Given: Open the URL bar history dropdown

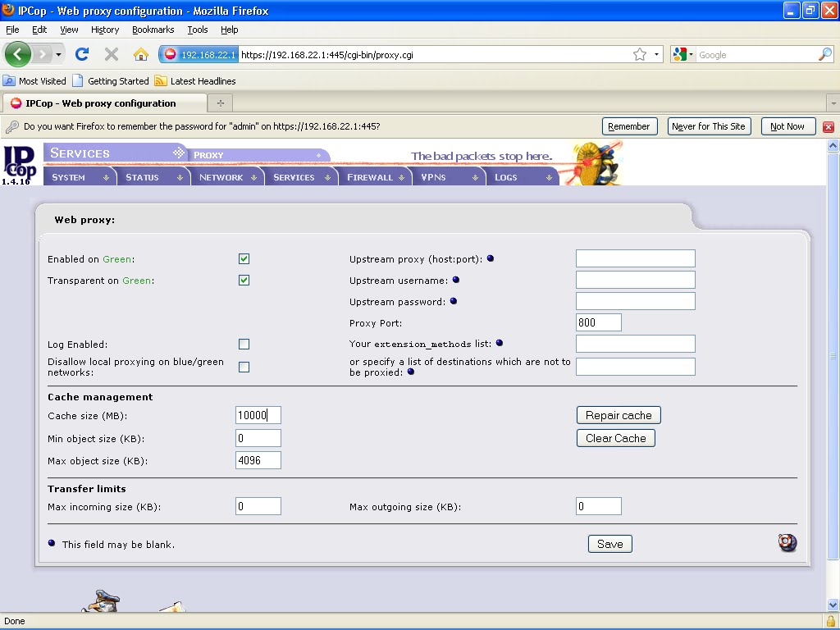Looking at the screenshot, I should click(656, 55).
